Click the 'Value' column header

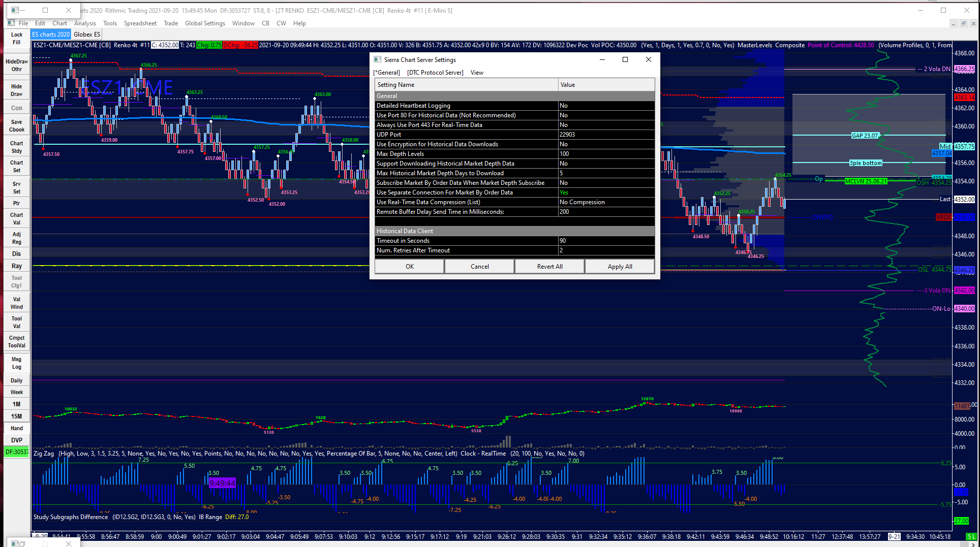pyautogui.click(x=606, y=85)
